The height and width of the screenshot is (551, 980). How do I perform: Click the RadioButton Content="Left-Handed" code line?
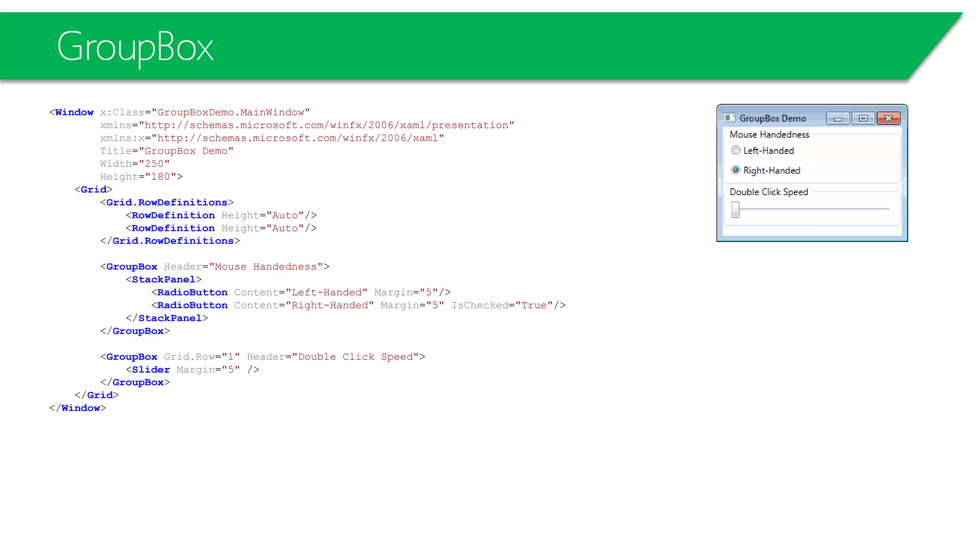[301, 293]
